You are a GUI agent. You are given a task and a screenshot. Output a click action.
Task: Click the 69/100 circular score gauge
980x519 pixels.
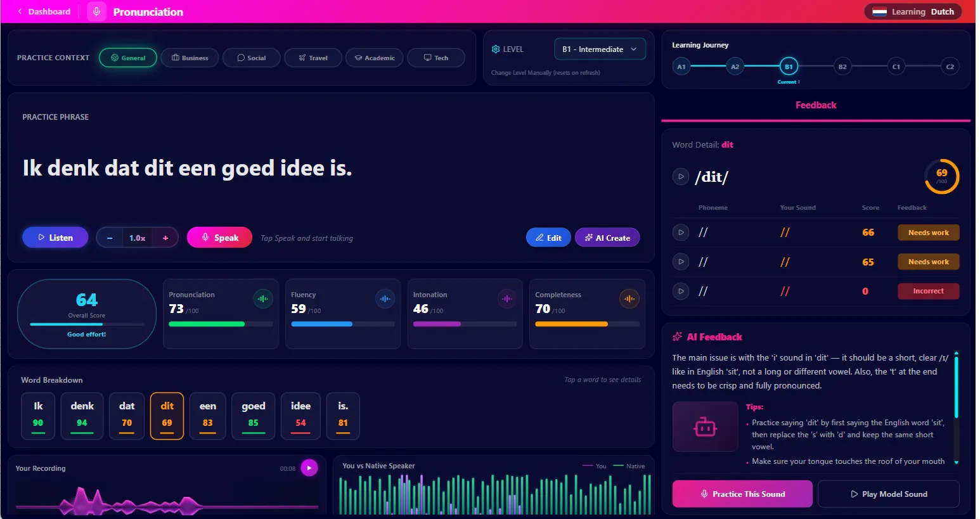[x=941, y=176]
